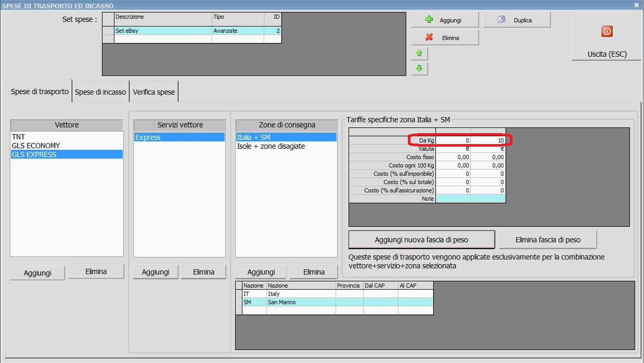Click Elimina fascia di peso button
Viewport: 644px width, 363px height.
pyautogui.click(x=548, y=240)
